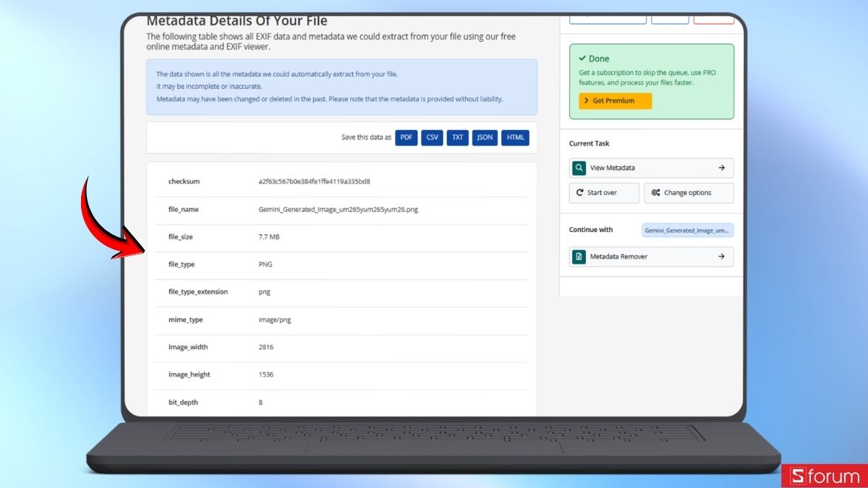The width and height of the screenshot is (868, 488).
Task: Select the Gemini_Generated_Image file chip next to Continue with
Action: click(688, 231)
